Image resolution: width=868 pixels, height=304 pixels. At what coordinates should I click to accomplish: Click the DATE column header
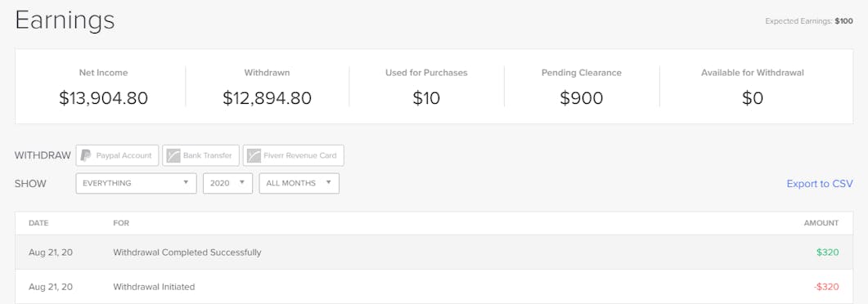point(38,223)
